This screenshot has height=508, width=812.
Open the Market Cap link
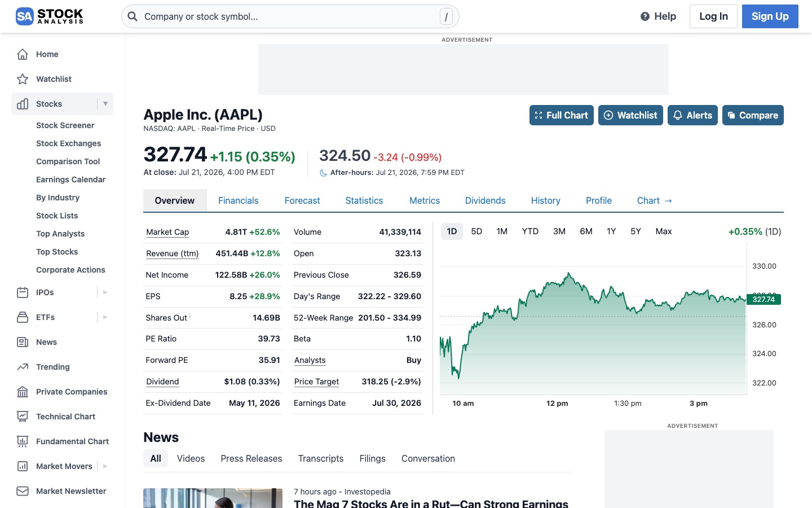click(x=167, y=232)
